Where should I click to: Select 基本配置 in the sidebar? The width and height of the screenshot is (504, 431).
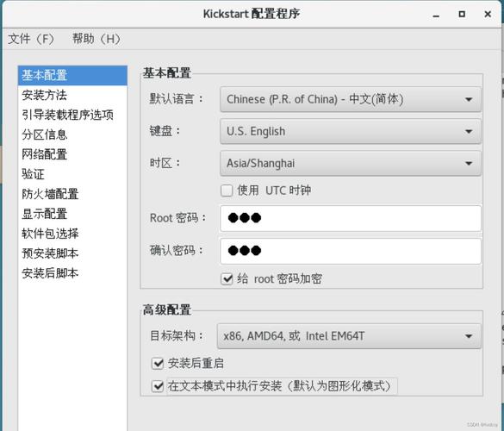coord(72,75)
